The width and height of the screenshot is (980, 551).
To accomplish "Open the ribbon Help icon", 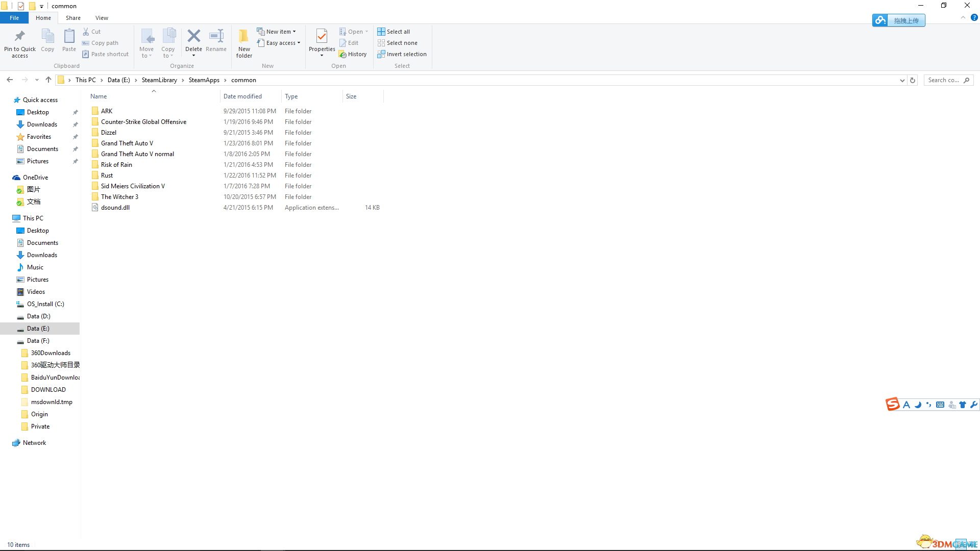I will point(974,17).
